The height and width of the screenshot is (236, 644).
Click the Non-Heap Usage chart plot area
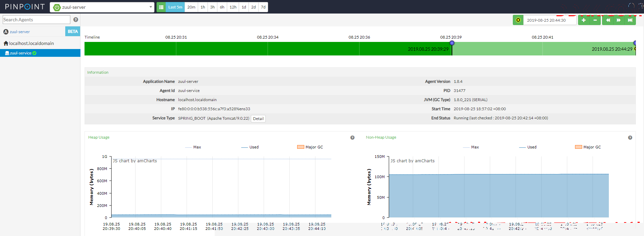(499, 187)
